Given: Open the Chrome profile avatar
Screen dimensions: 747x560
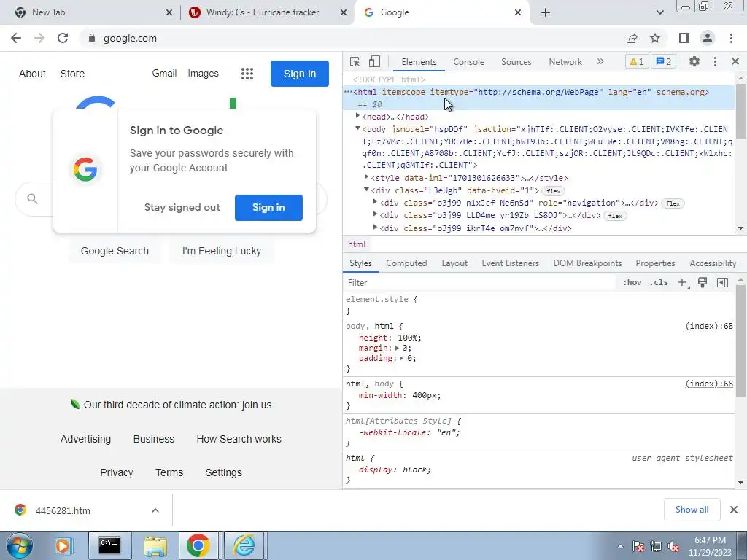Looking at the screenshot, I should pyautogui.click(x=708, y=38).
